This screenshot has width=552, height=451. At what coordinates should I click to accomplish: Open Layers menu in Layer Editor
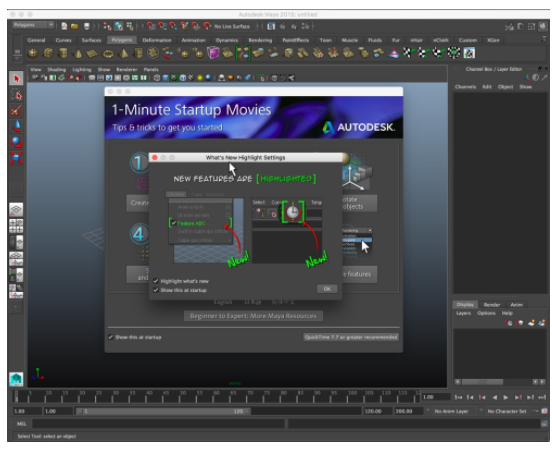[463, 313]
